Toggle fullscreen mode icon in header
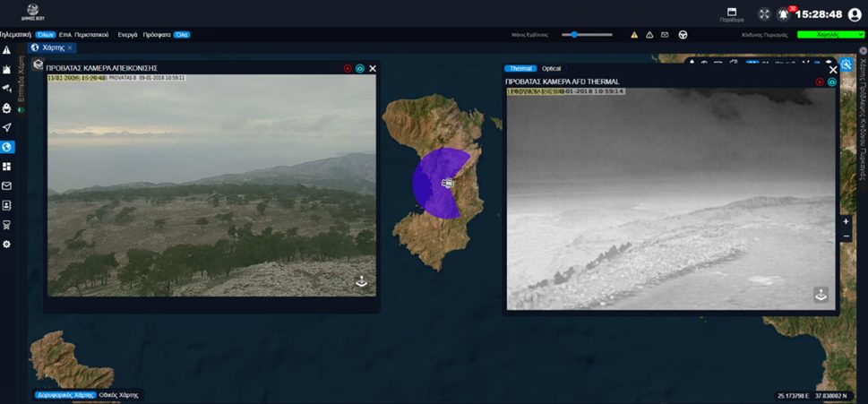Screen dimensions: 868x404 click(x=764, y=14)
